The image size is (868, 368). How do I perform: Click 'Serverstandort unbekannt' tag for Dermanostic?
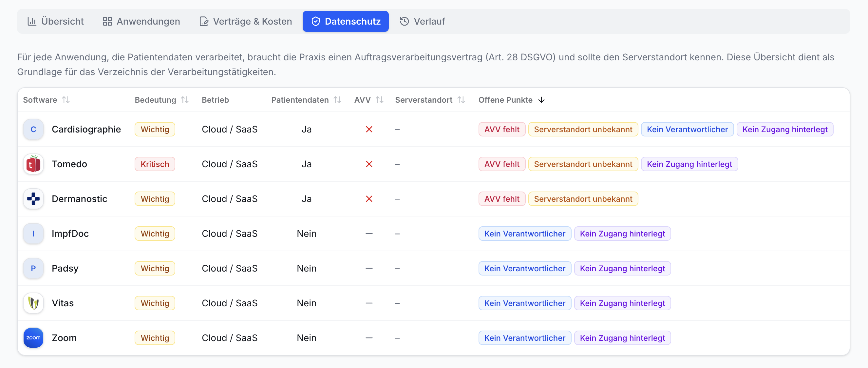click(x=583, y=199)
